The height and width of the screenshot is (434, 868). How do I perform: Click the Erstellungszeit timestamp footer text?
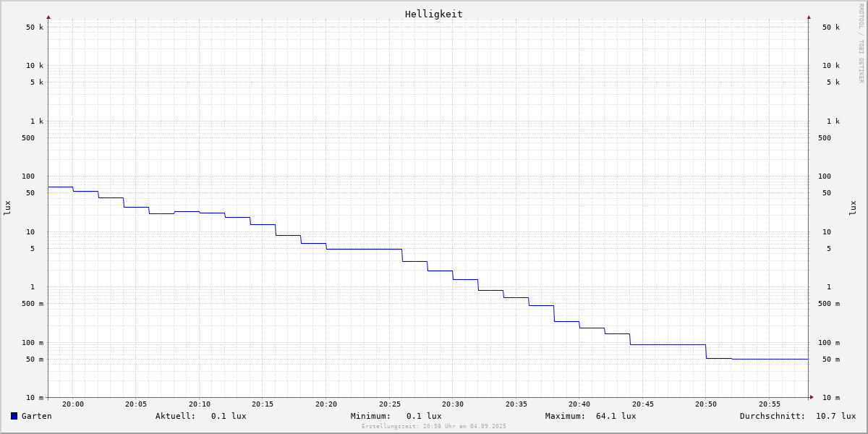tap(434, 427)
